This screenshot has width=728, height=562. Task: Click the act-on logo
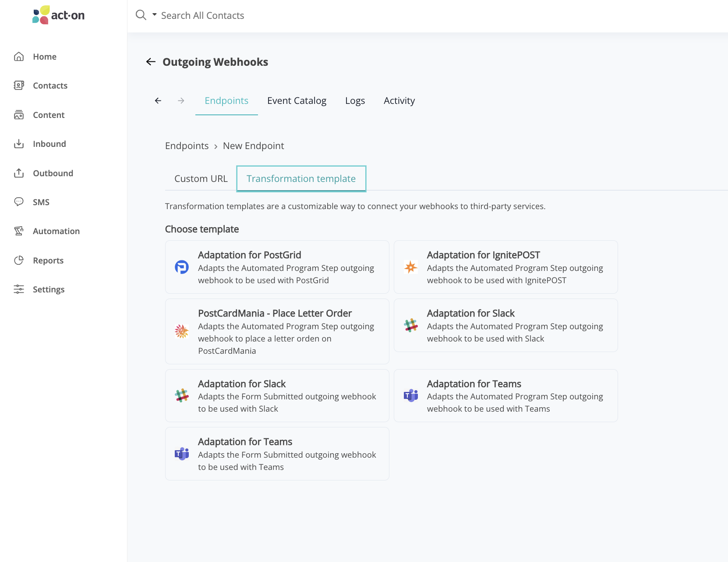(58, 15)
